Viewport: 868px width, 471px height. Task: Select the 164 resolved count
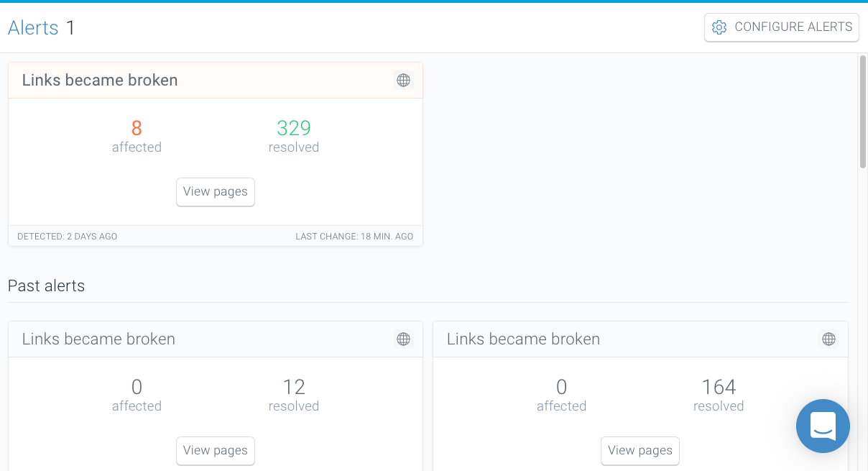point(719,387)
